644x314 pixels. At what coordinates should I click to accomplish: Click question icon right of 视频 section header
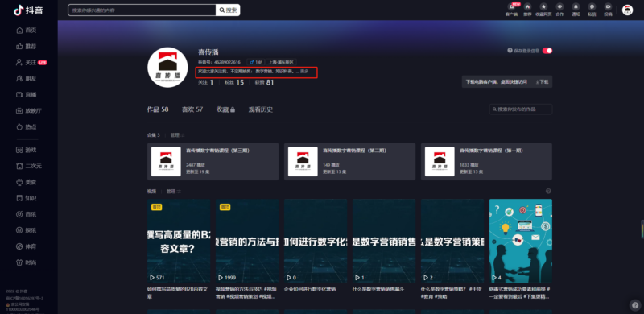coord(548,191)
